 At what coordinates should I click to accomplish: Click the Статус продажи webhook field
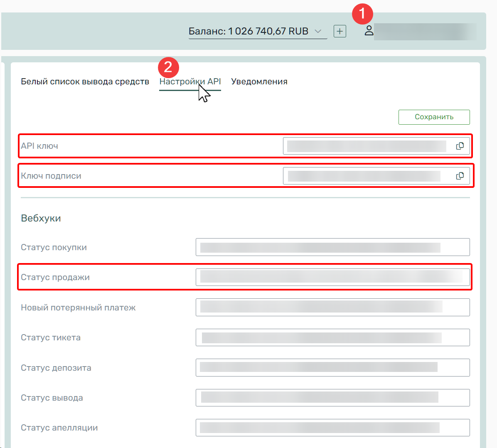[332, 277]
